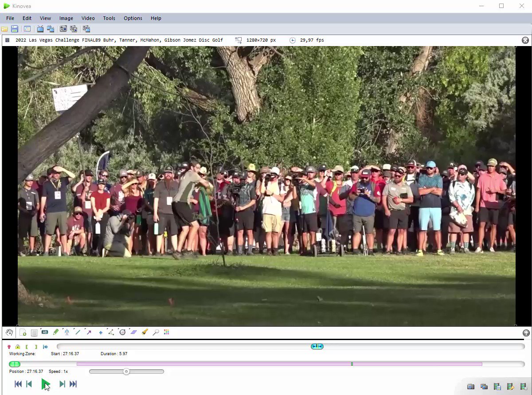Open the Image menu
The image size is (532, 395).
point(66,18)
